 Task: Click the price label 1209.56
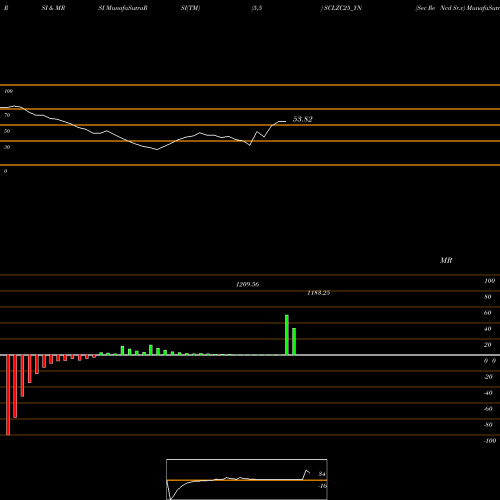pos(247,284)
